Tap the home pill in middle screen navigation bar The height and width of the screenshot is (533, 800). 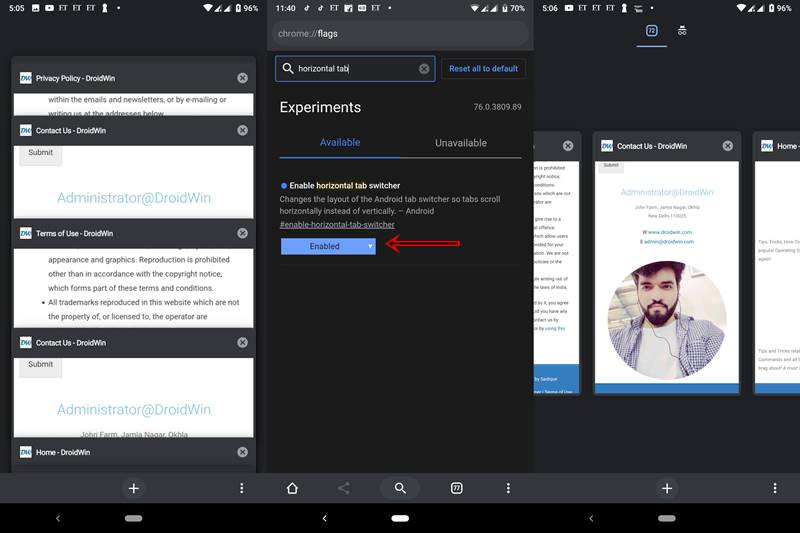click(400, 518)
